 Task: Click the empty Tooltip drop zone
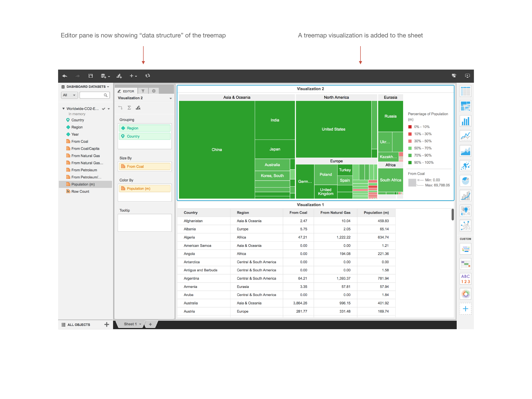pos(145,223)
